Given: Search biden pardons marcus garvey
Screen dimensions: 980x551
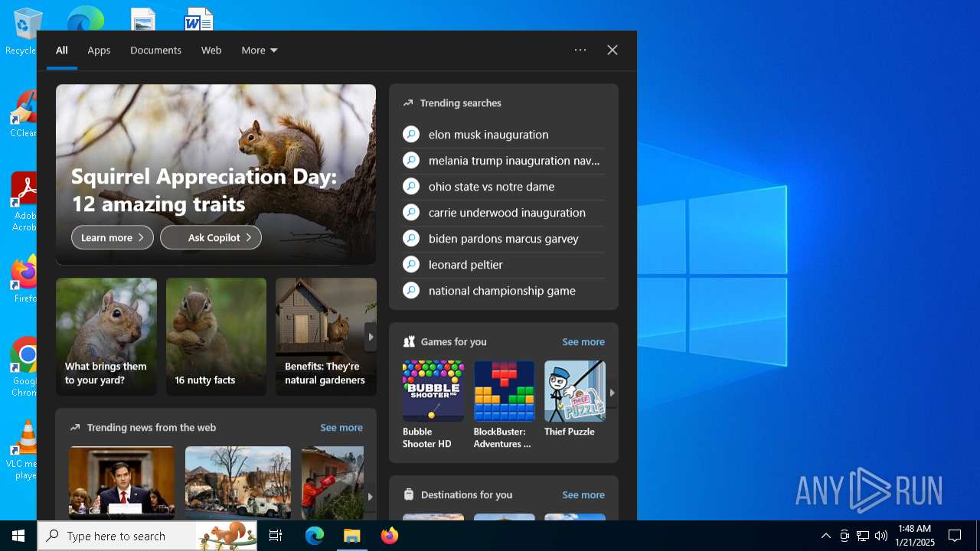Looking at the screenshot, I should click(503, 239).
